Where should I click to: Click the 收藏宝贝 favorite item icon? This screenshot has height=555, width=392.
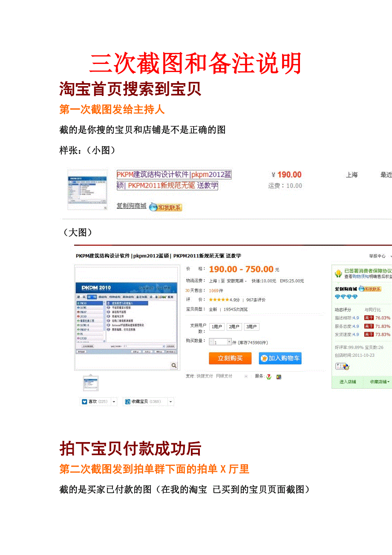127,402
